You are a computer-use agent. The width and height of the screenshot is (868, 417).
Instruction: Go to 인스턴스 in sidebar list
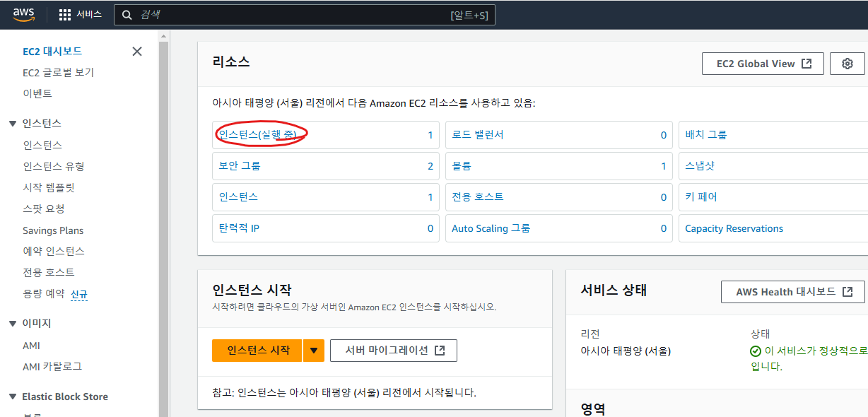click(x=42, y=145)
